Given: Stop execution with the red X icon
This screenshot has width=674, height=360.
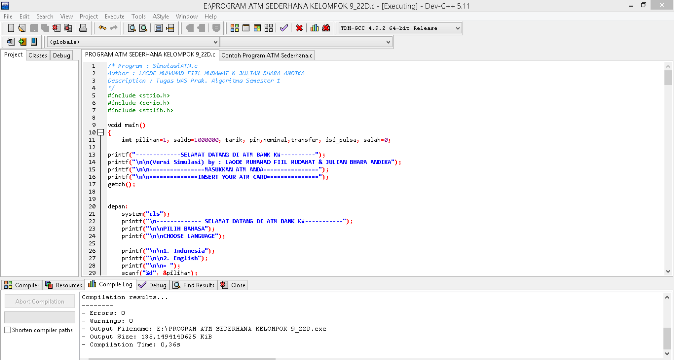Looking at the screenshot, I should 299,28.
